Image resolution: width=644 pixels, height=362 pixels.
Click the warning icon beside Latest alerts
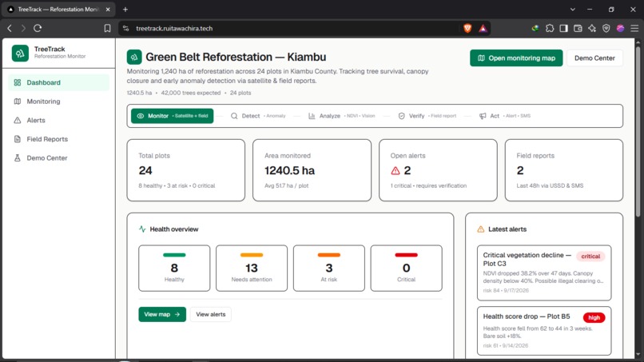tap(480, 229)
